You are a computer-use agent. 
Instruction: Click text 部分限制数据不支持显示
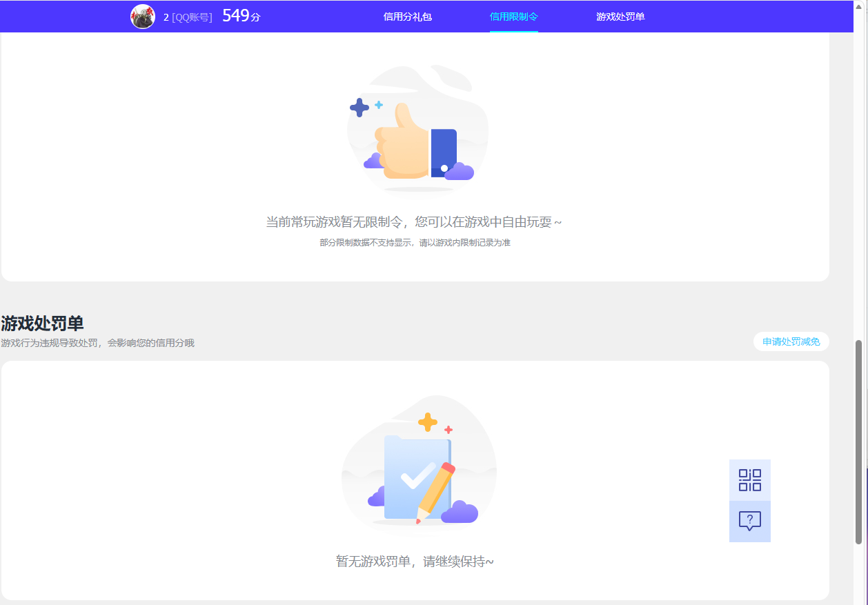click(x=366, y=243)
